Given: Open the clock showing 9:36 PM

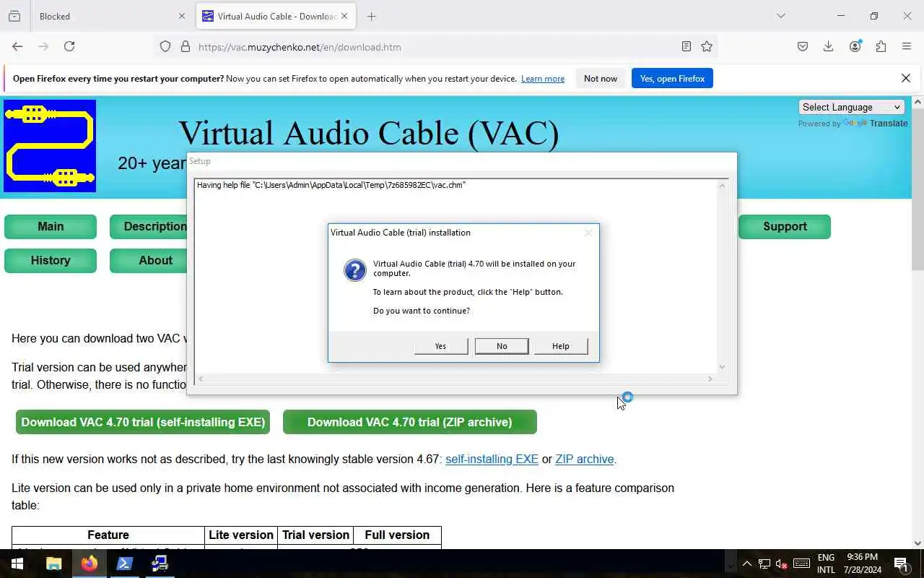Looking at the screenshot, I should pos(861,564).
